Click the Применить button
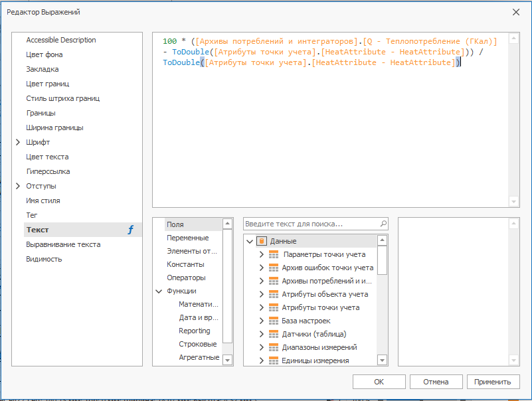 pyautogui.click(x=493, y=382)
